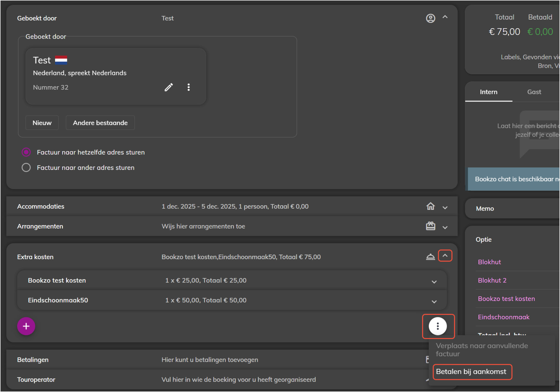Click the pencil edit icon on Test guest card
The height and width of the screenshot is (392, 560).
coord(169,87)
